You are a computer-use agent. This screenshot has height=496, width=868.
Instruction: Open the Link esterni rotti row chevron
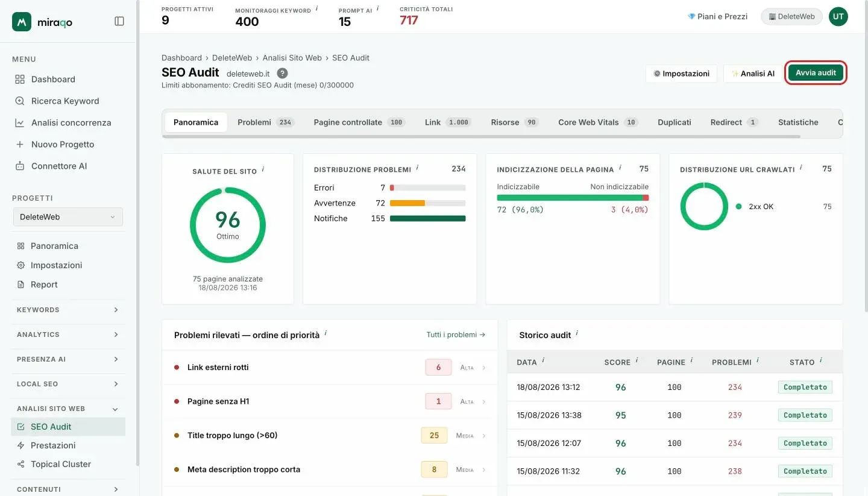click(484, 368)
